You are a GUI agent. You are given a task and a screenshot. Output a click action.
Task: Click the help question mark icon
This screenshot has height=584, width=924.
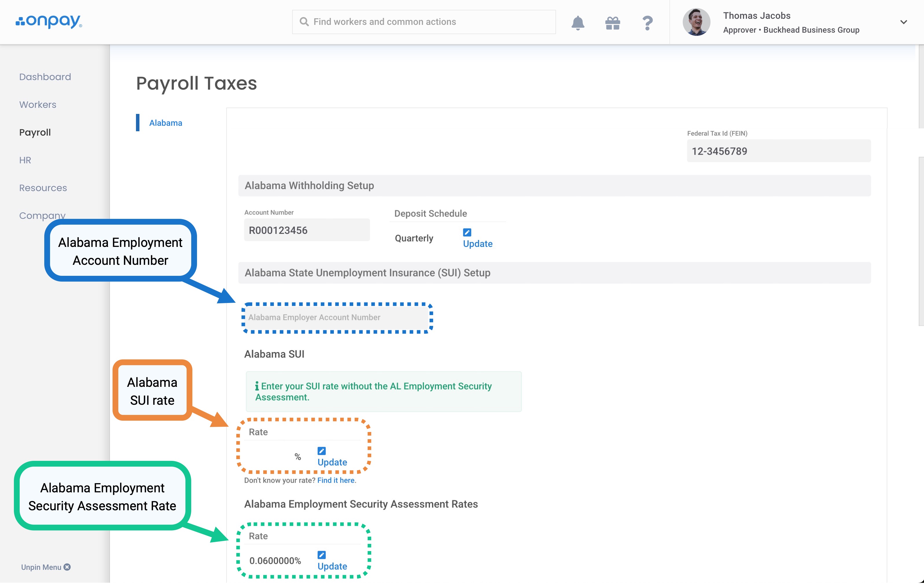point(647,23)
